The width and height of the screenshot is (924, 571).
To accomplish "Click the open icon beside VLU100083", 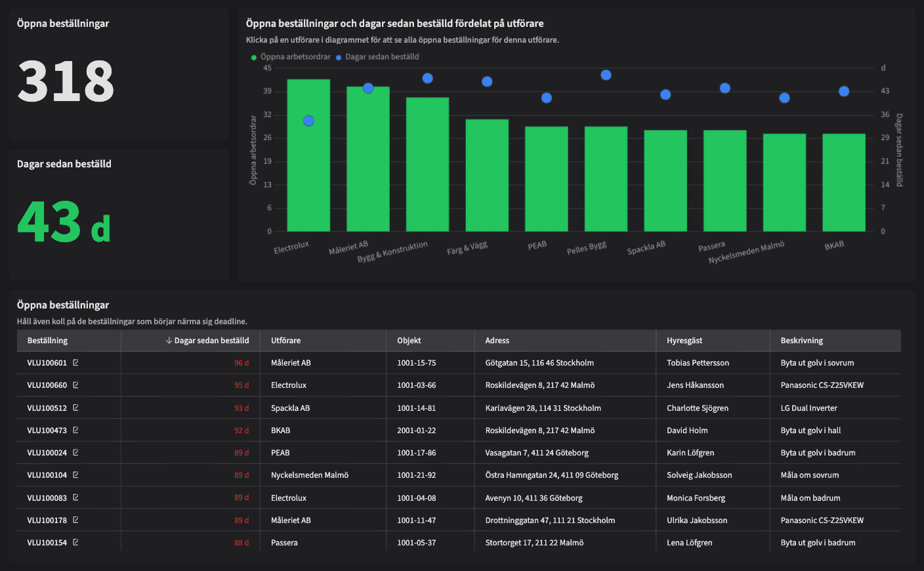I will tap(75, 497).
